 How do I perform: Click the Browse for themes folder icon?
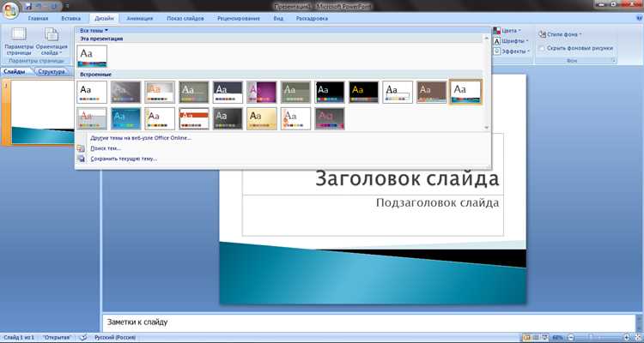click(81, 148)
